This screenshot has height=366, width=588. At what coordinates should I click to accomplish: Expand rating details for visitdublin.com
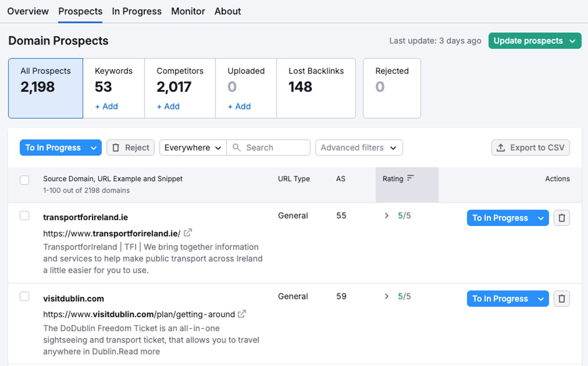[x=386, y=297]
